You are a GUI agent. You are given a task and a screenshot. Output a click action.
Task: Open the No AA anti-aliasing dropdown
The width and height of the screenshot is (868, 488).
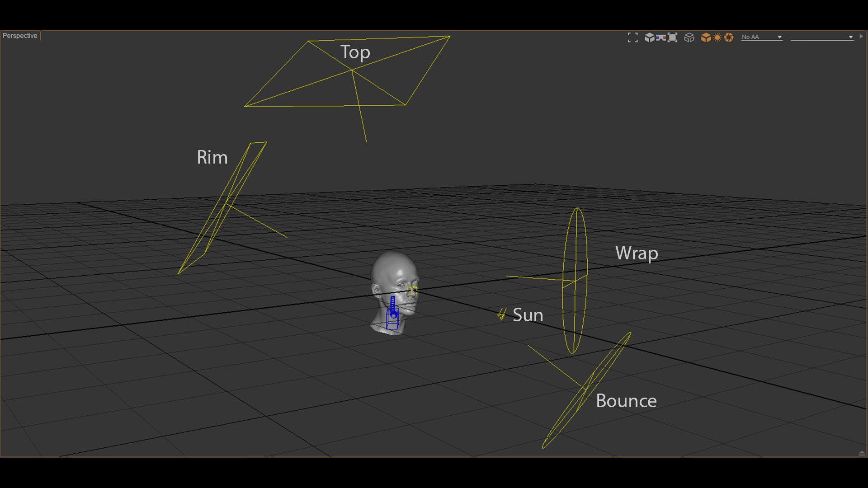coord(762,37)
